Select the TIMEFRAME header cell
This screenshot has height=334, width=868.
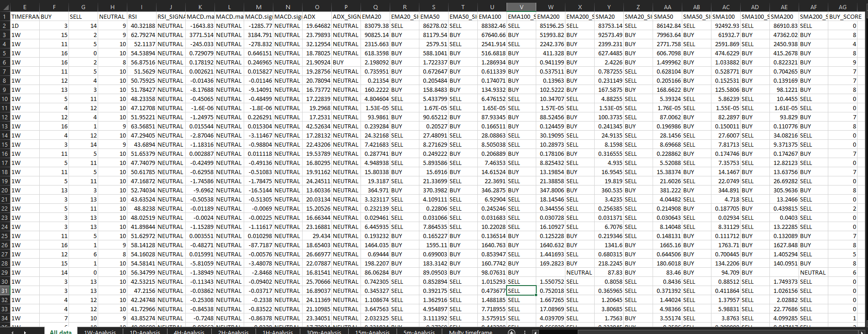point(25,16)
